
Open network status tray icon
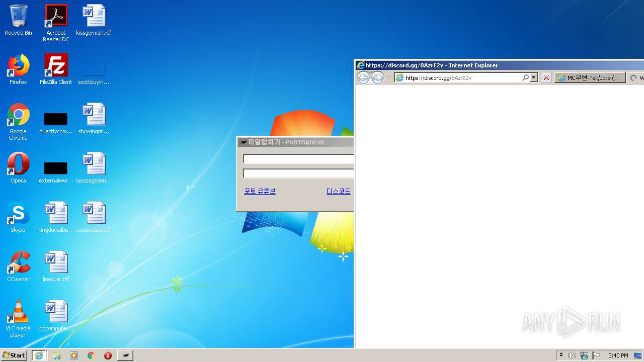pyautogui.click(x=584, y=355)
